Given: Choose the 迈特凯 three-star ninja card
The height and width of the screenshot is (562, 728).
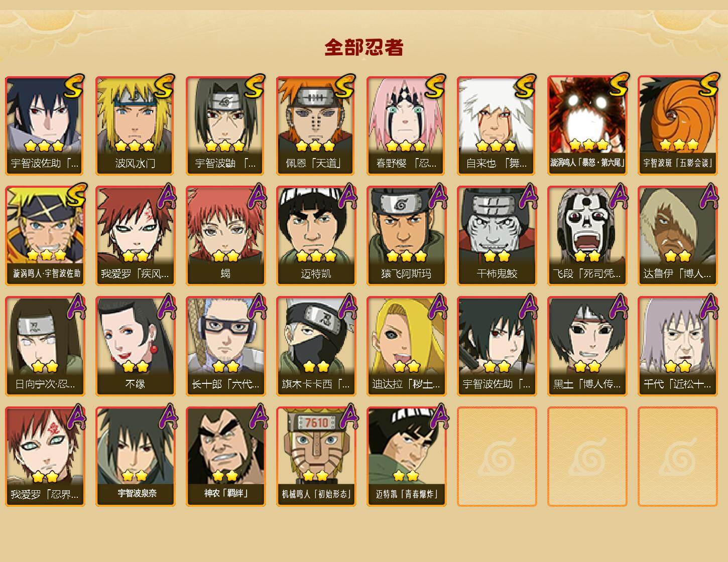Looking at the screenshot, I should pyautogui.click(x=316, y=236).
